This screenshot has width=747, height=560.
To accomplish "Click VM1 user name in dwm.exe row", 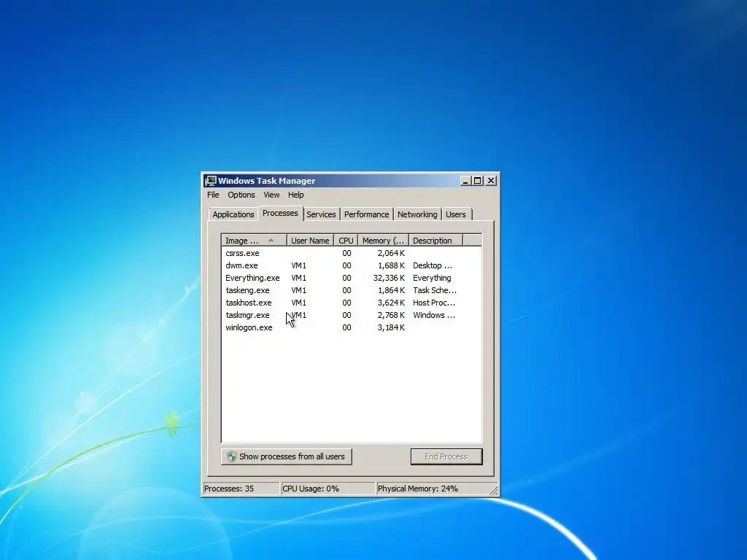I will tap(298, 265).
